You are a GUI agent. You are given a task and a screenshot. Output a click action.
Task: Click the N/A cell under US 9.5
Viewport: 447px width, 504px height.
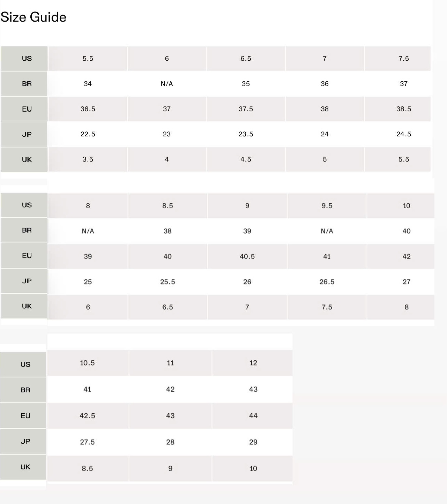click(327, 231)
